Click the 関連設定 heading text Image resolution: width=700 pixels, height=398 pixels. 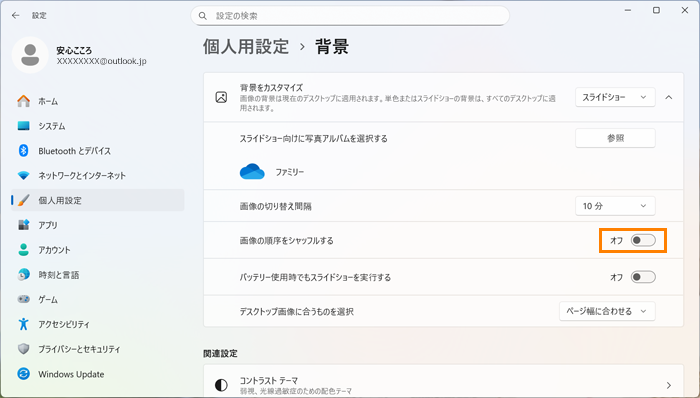point(221,353)
